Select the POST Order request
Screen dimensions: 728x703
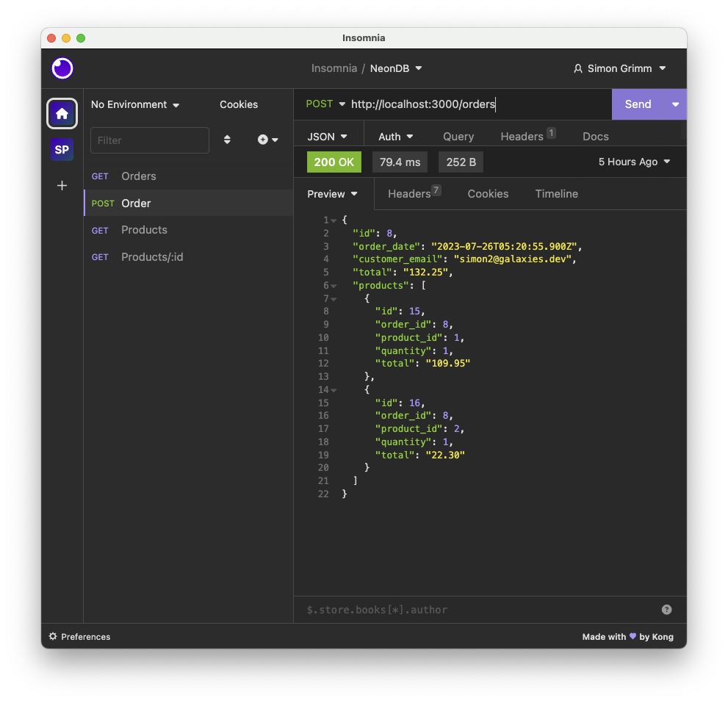pos(189,203)
